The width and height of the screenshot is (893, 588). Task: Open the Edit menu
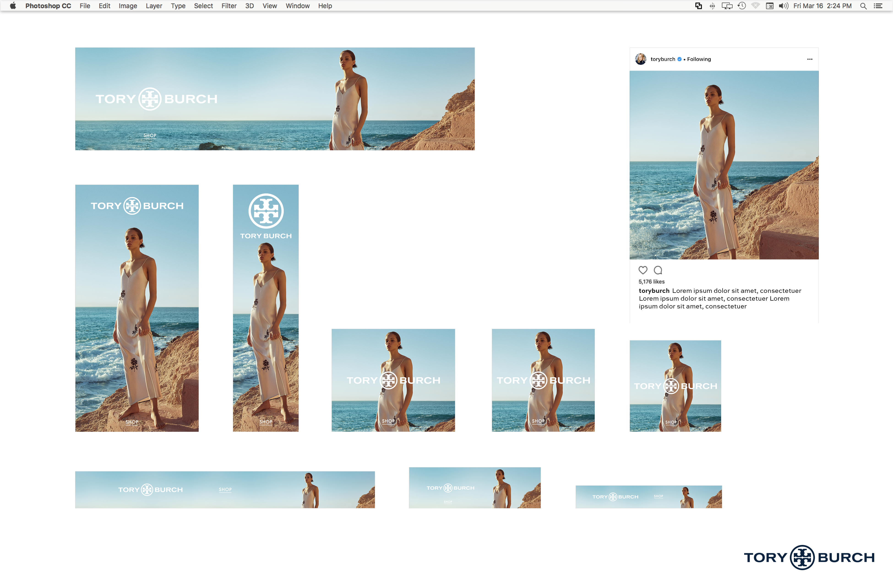pyautogui.click(x=104, y=6)
